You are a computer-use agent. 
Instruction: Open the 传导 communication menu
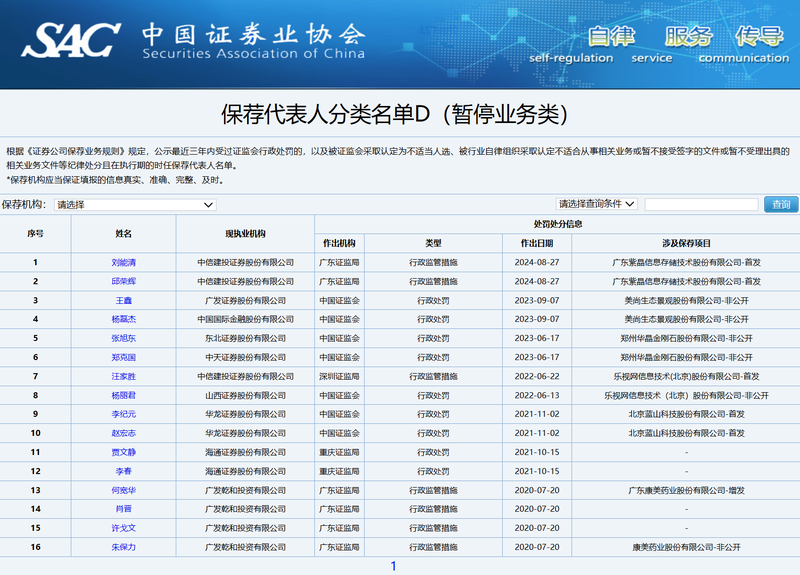click(759, 38)
